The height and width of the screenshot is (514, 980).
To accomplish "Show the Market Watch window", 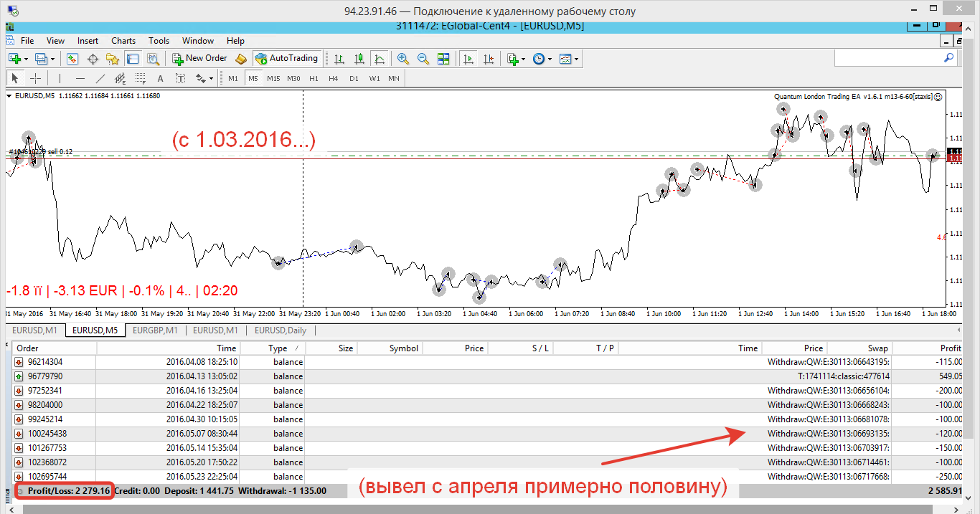I will click(72, 58).
